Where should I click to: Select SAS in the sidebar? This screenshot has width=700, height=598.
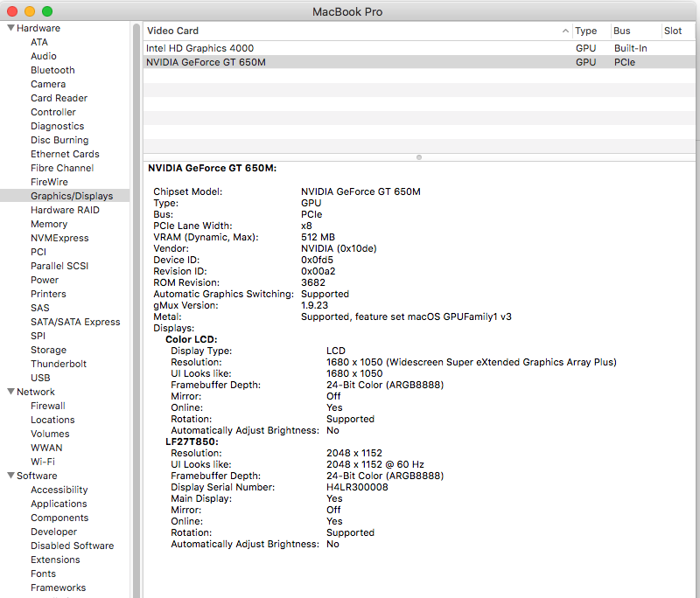(x=39, y=308)
